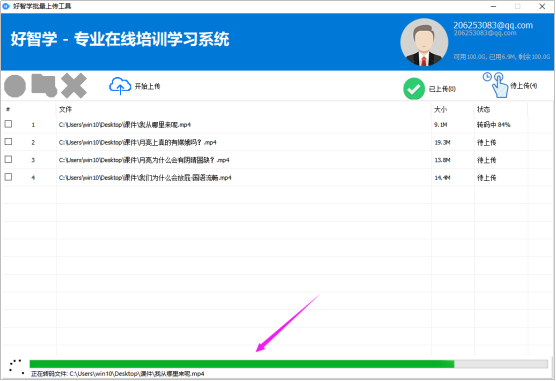Click the green transcoding progress bar
Screen dimensions: 556x381
click(289, 364)
